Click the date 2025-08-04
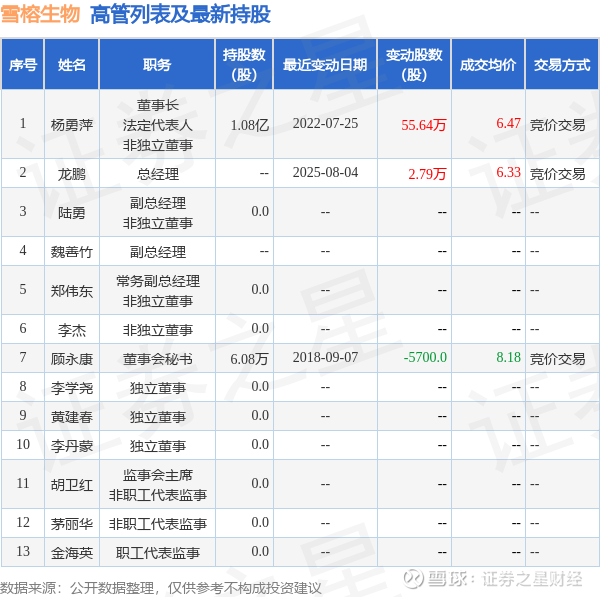The image size is (600, 597). tap(325, 173)
